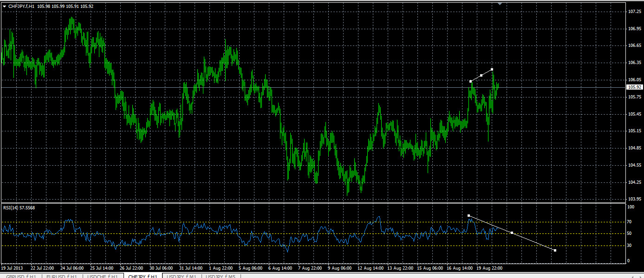Click the 16 Aug 14:00 time label
The image size is (644, 278).
[460, 268]
